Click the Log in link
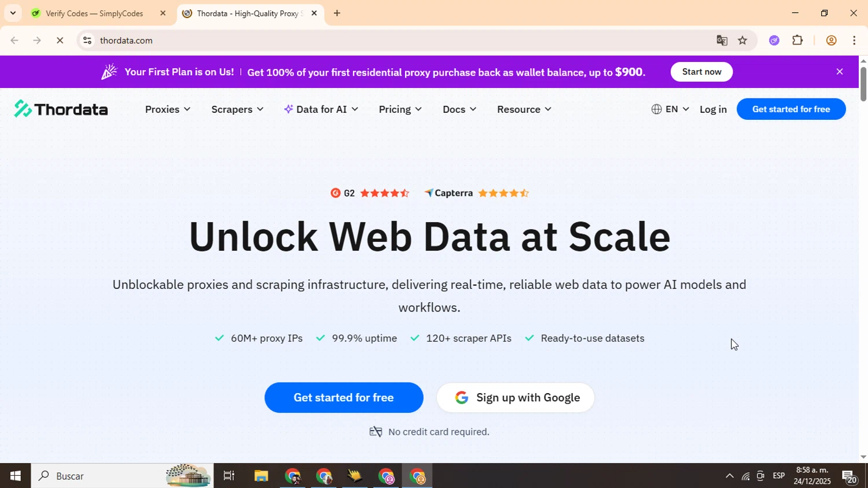868x488 pixels. tap(713, 109)
